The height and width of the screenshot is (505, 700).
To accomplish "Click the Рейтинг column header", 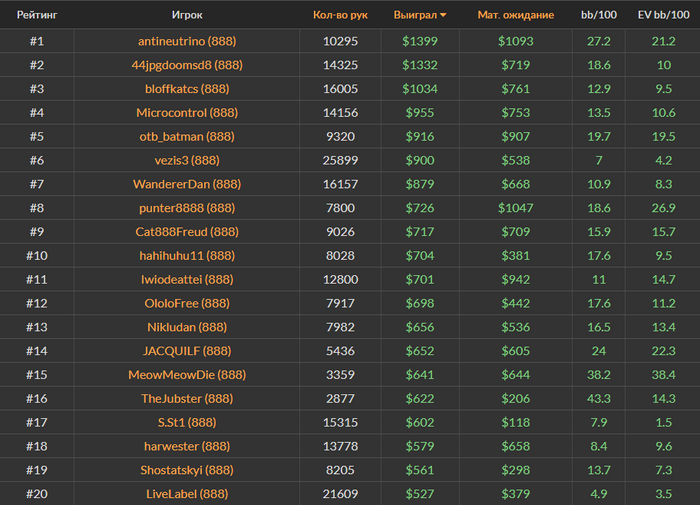I will [36, 16].
